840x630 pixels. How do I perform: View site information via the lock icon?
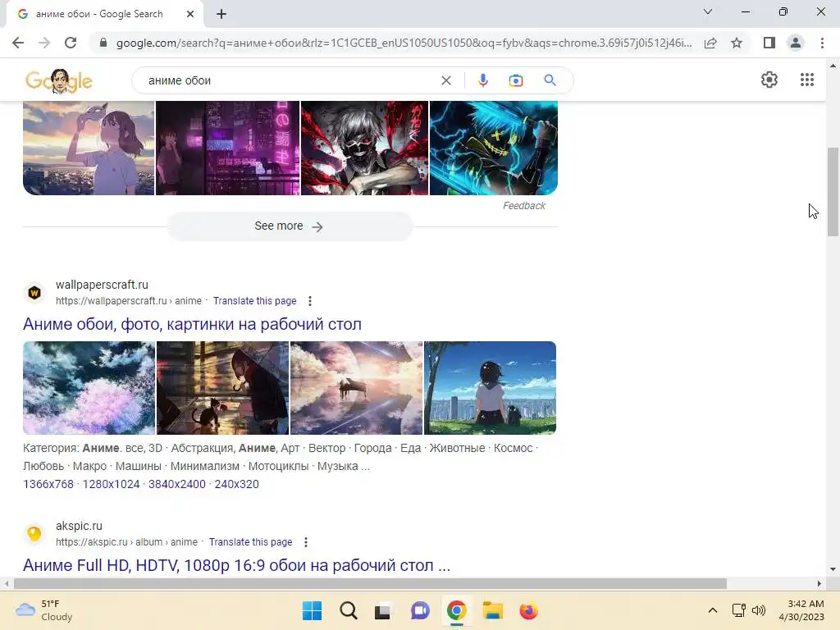[x=103, y=43]
